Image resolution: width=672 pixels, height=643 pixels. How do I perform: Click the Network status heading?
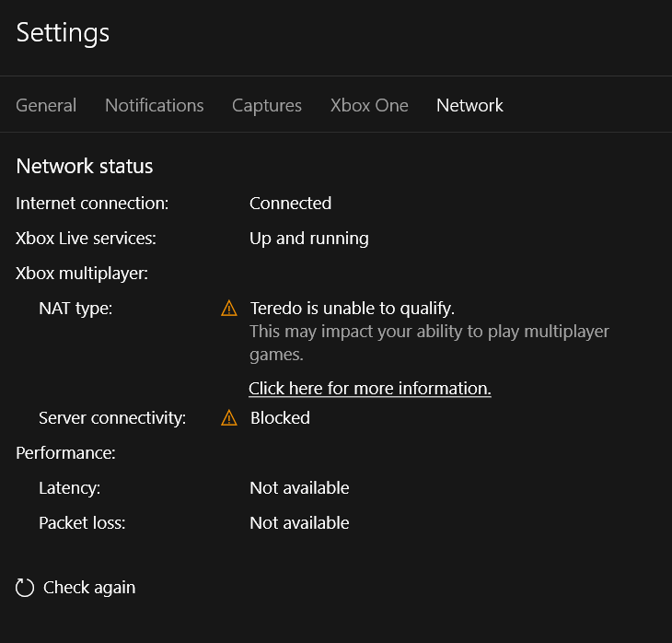85,166
